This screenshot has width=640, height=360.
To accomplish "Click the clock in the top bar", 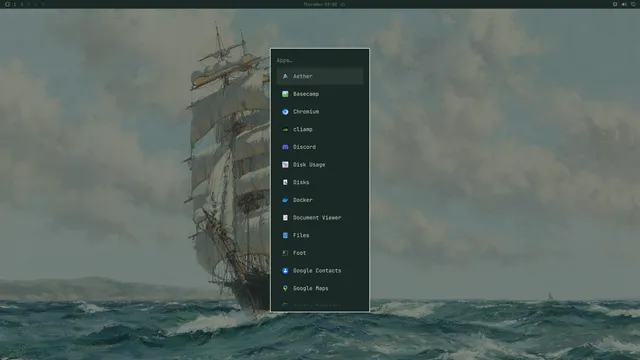I will 320,4.
